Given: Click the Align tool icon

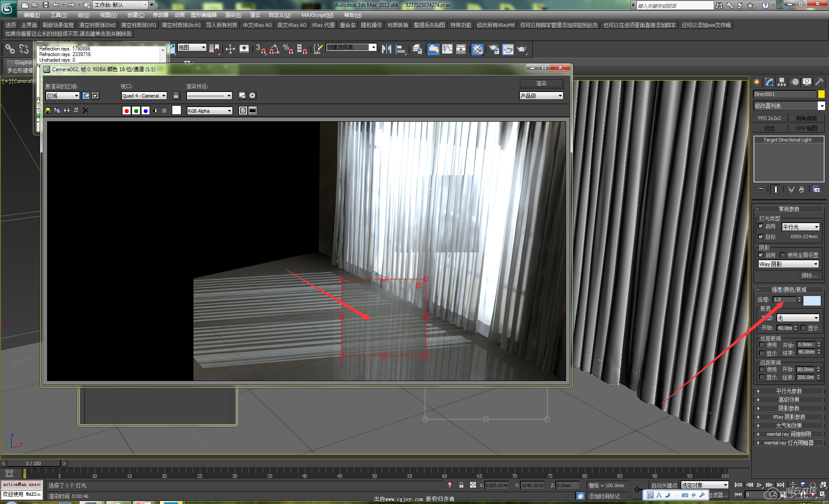Looking at the screenshot, I should point(400,49).
